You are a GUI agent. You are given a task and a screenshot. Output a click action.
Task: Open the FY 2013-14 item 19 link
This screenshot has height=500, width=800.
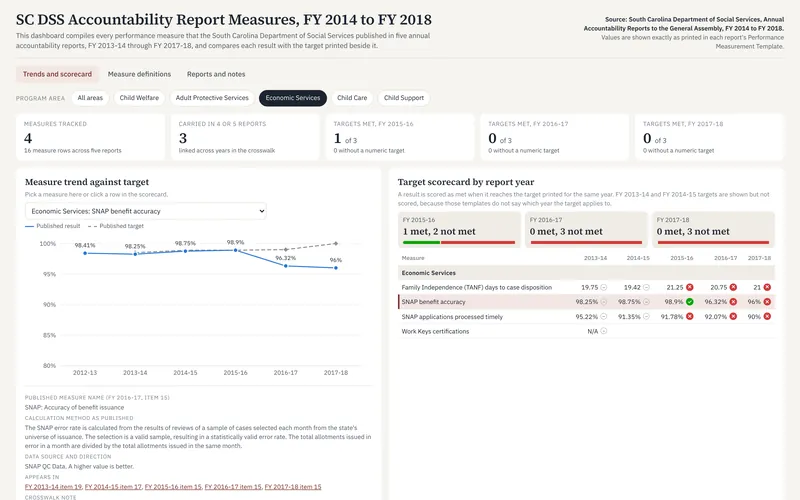[x=53, y=487]
